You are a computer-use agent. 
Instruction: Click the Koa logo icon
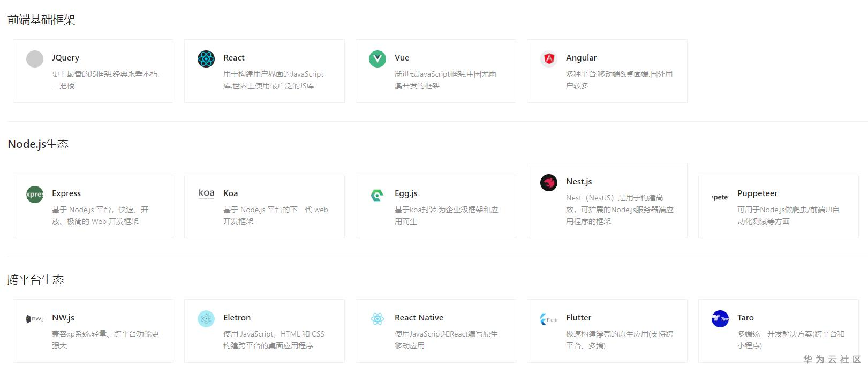206,193
